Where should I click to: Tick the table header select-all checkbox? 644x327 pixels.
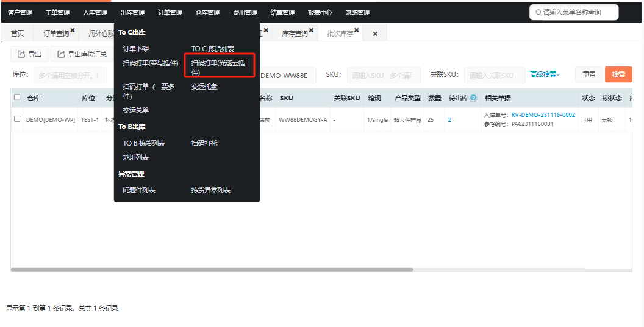click(17, 97)
